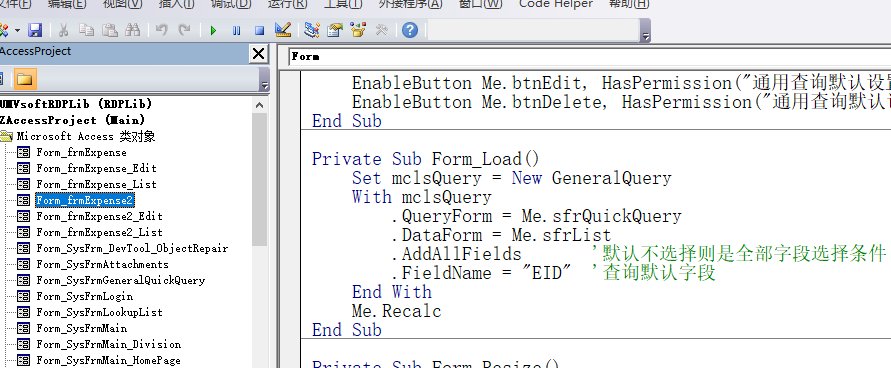Viewport: 891px width, 368px height.
Task: Select Form_frmExpense_Edit in project tree
Action: 96,169
